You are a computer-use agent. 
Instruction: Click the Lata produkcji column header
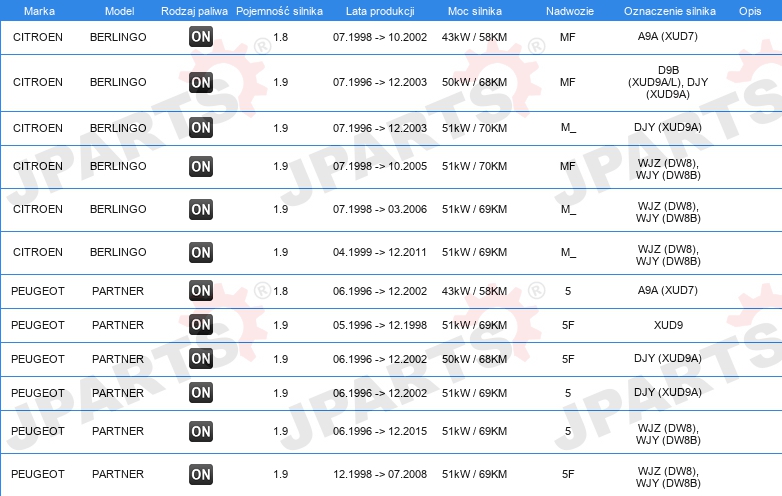380,11
